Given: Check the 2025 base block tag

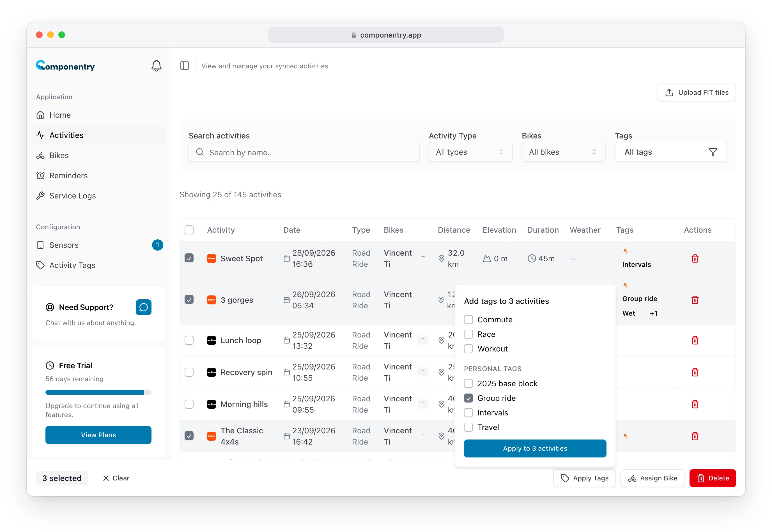Looking at the screenshot, I should click(468, 383).
